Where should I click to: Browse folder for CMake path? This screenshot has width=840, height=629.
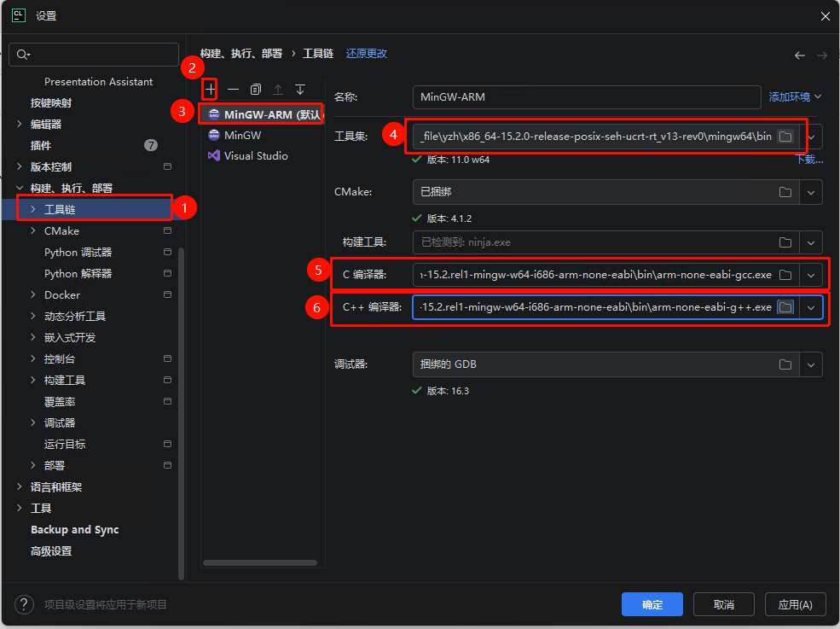(x=785, y=193)
